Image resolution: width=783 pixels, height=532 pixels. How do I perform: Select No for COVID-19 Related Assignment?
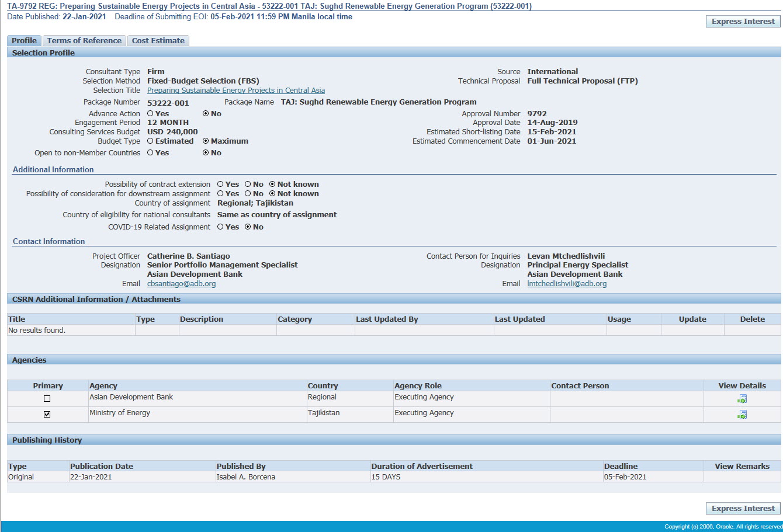pyautogui.click(x=248, y=227)
